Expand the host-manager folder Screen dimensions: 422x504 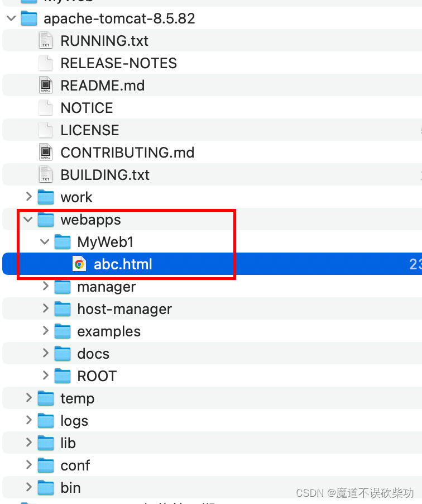tap(46, 308)
